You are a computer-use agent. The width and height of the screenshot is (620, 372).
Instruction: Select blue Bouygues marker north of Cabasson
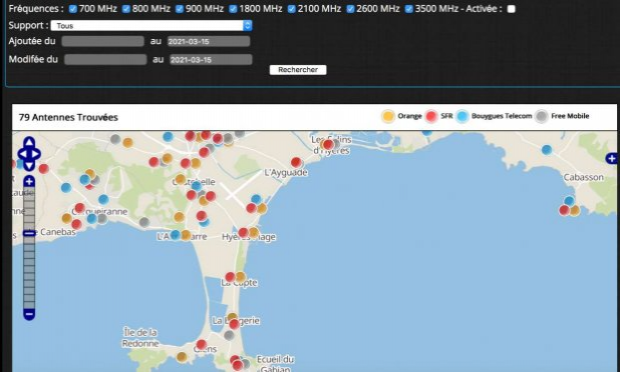pos(546,150)
